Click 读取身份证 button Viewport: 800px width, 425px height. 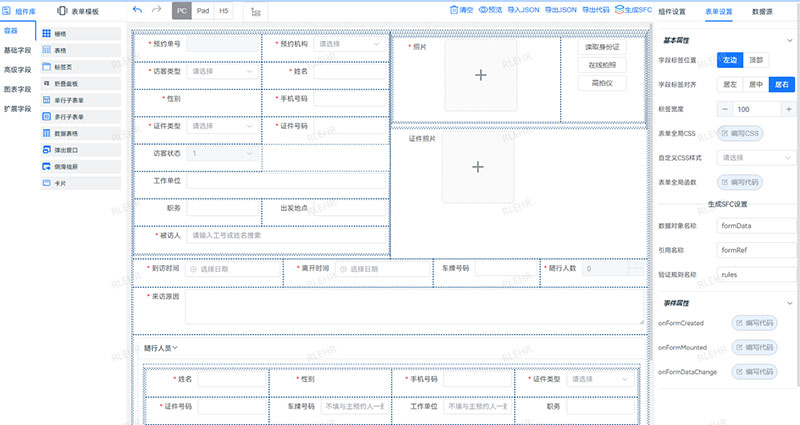coord(602,47)
